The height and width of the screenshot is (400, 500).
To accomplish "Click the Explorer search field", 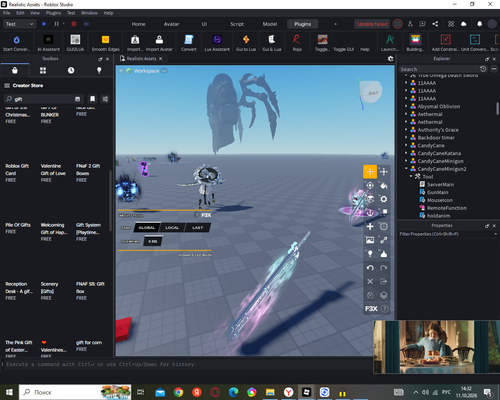I will click(x=439, y=69).
